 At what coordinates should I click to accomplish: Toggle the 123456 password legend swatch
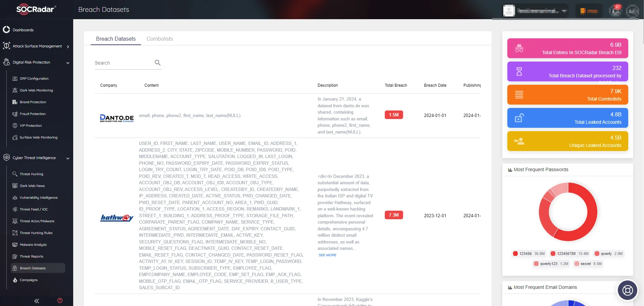coord(515,254)
